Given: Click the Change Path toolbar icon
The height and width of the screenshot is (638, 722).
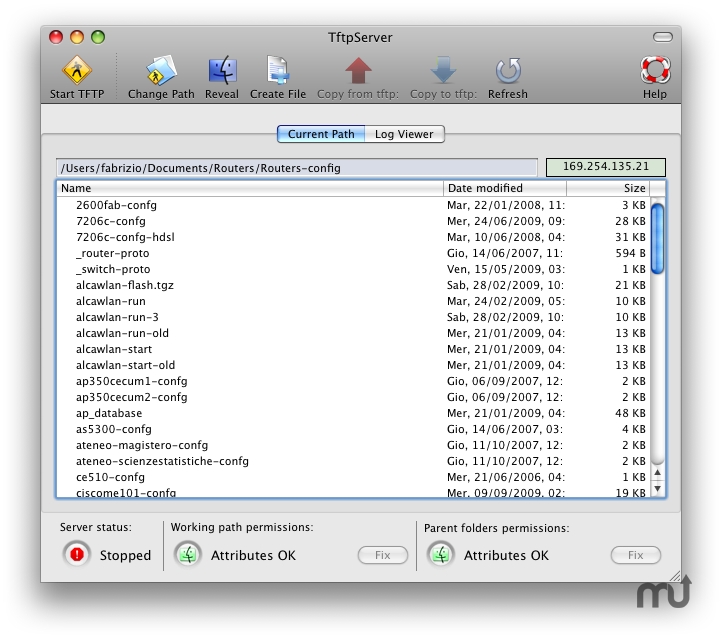Looking at the screenshot, I should [x=160, y=72].
